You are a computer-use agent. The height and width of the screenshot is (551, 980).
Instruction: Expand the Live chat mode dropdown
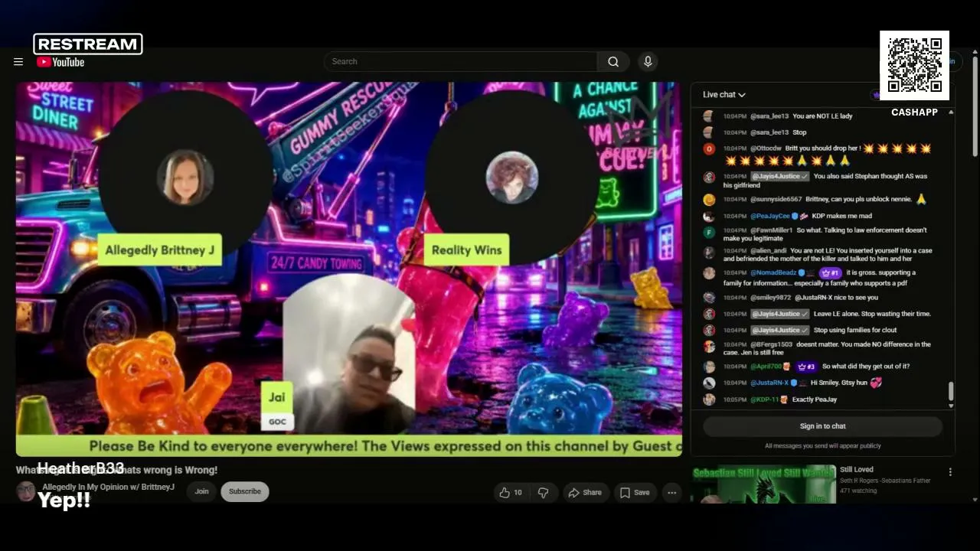point(724,95)
